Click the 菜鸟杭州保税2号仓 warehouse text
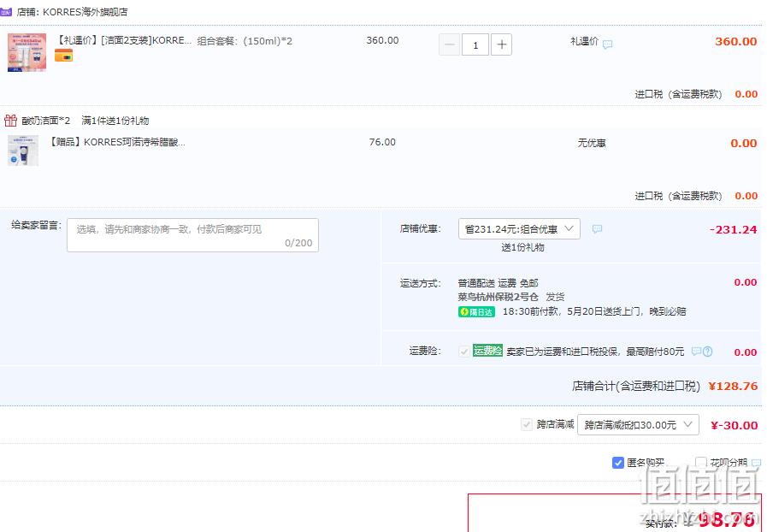The height and width of the screenshot is (532, 767). point(498,297)
